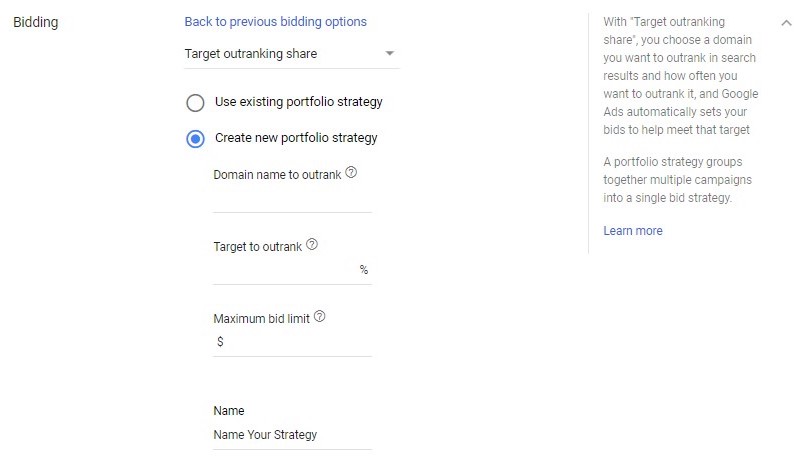This screenshot has height=467, width=806.
Task: Select Use existing portfolio strategy radio button
Action: [x=196, y=102]
